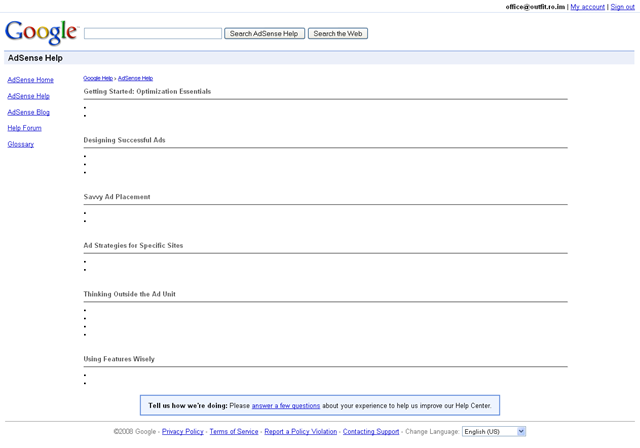Click the AdSense Help page title
The width and height of the screenshot is (640, 448).
pos(35,58)
